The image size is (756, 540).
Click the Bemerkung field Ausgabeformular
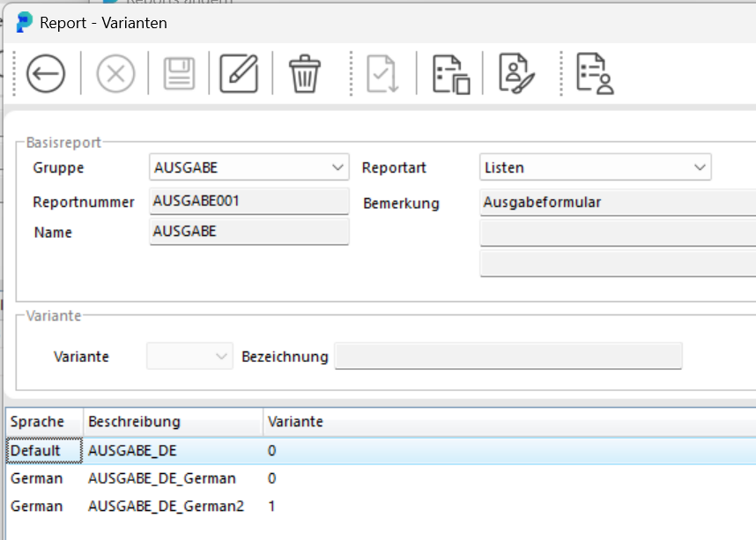pyautogui.click(x=619, y=203)
